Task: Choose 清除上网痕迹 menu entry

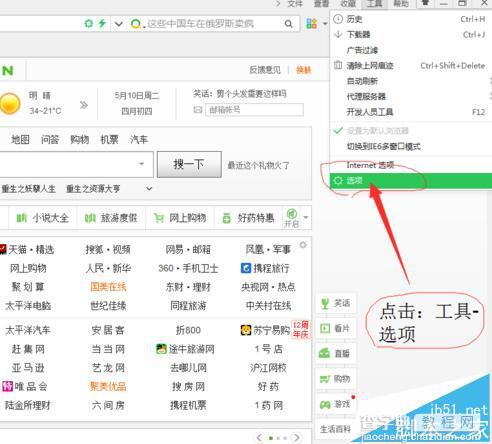Action: [410, 65]
